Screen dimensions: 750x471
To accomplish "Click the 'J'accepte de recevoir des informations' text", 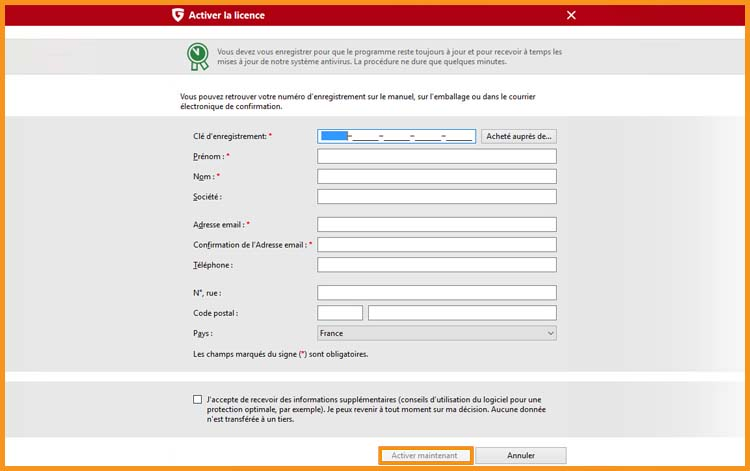I will pos(376,409).
